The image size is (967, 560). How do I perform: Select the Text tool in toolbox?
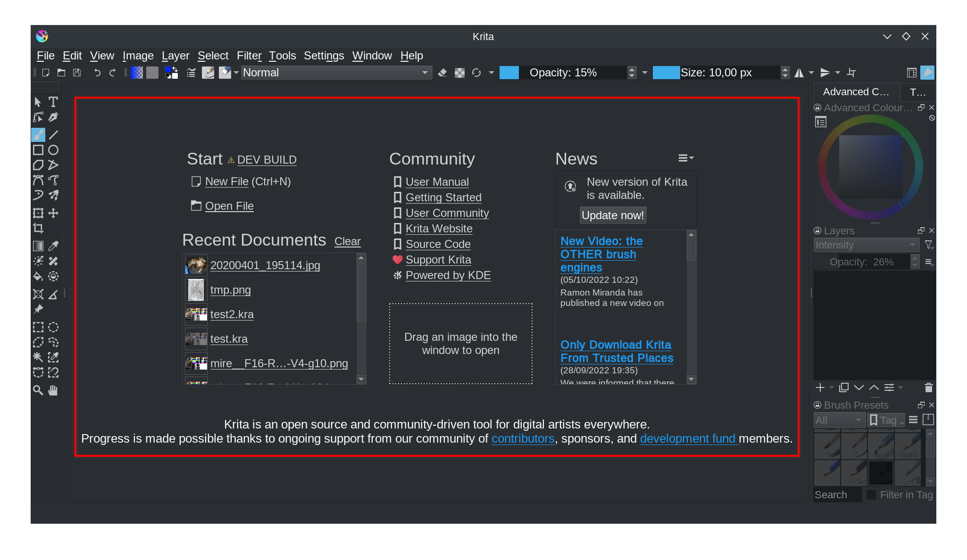(x=53, y=102)
